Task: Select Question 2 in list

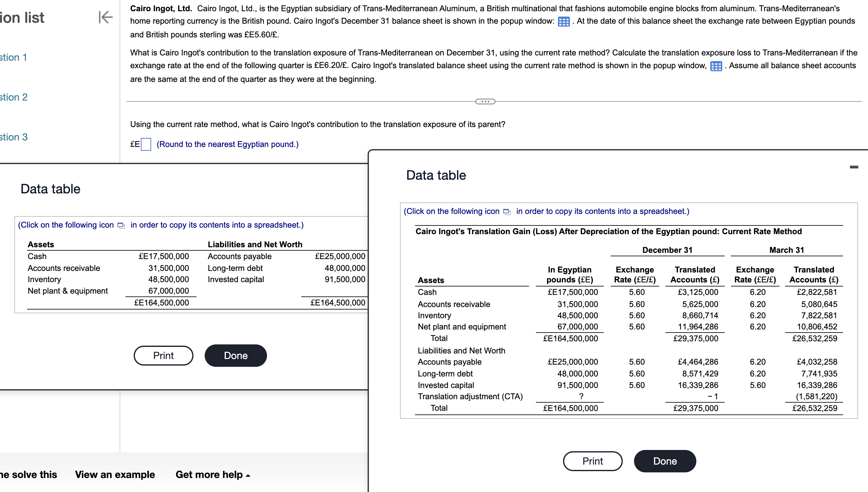Action: click(13, 97)
